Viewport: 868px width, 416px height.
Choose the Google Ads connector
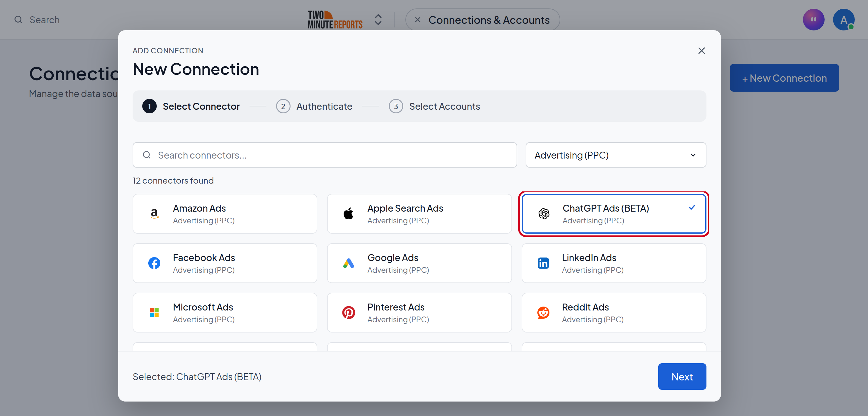coord(419,263)
